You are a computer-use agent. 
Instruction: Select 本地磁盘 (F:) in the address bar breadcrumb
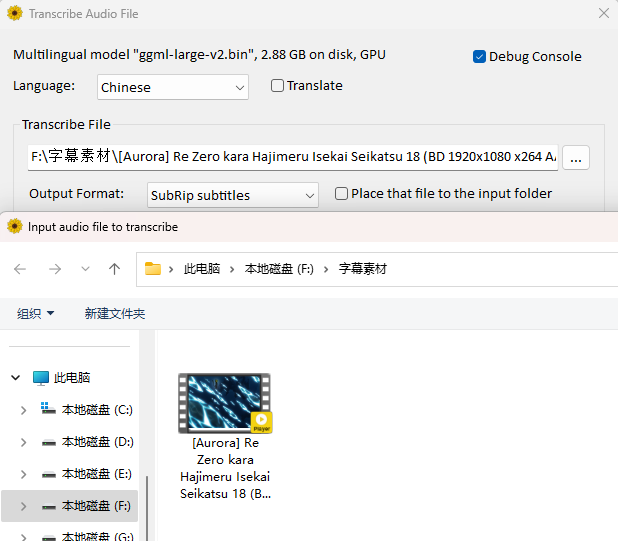279,269
